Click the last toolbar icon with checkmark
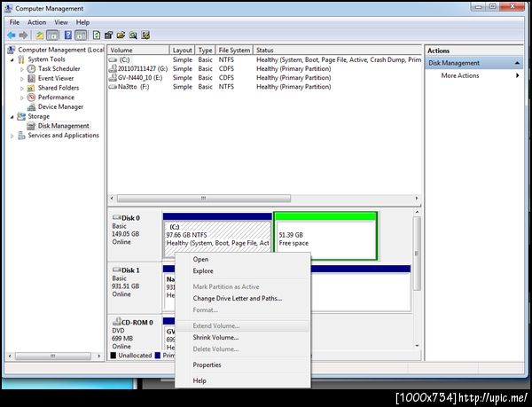532x407 pixels. [x=145, y=35]
